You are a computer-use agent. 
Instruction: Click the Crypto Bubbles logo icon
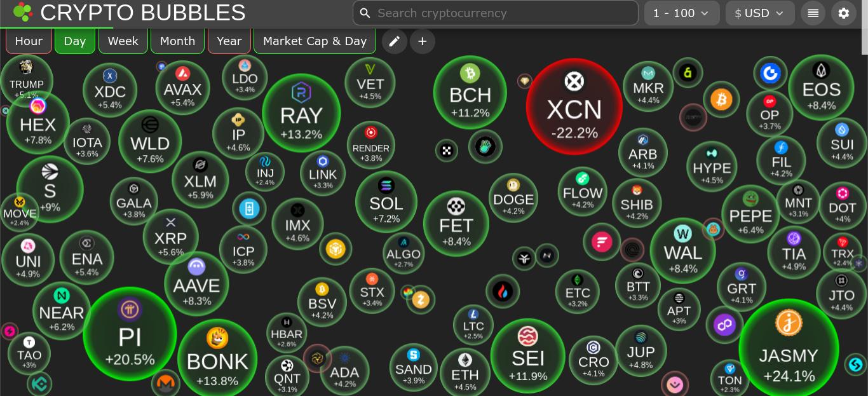(x=23, y=12)
